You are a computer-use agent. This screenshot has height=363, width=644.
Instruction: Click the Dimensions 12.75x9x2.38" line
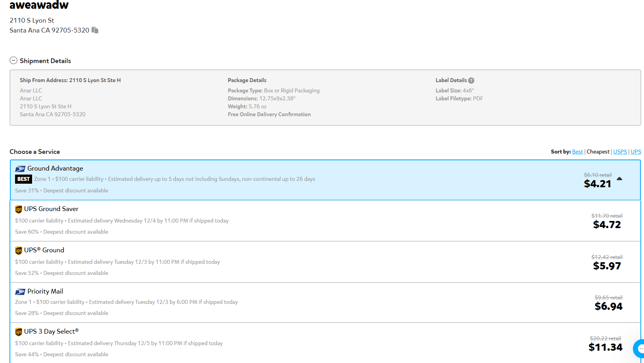click(x=262, y=98)
